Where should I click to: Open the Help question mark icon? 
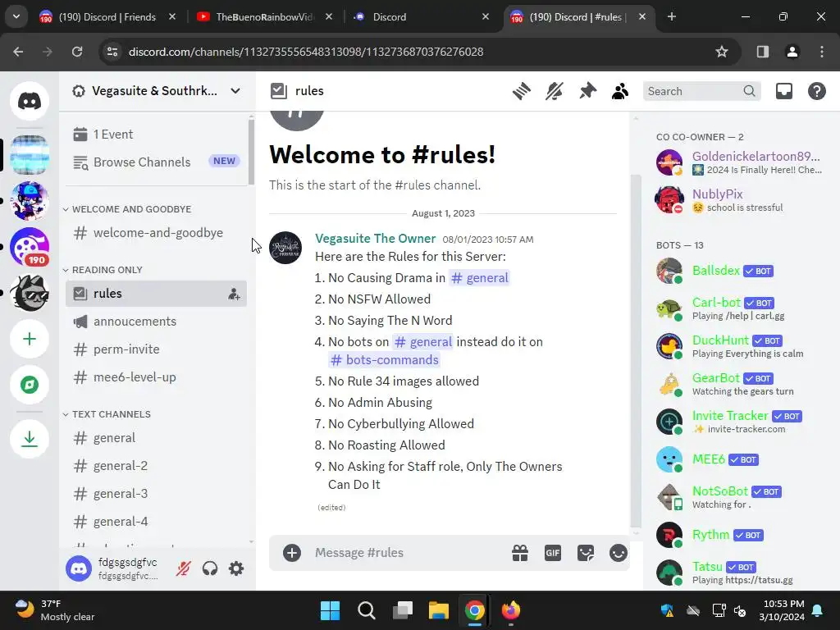816,91
